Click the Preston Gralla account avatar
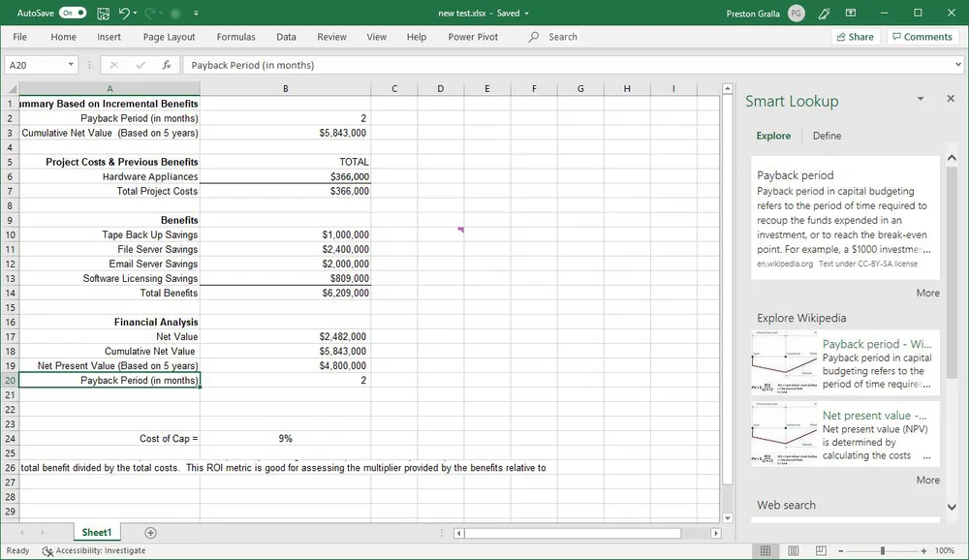This screenshot has height=560, width=969. 797,13
